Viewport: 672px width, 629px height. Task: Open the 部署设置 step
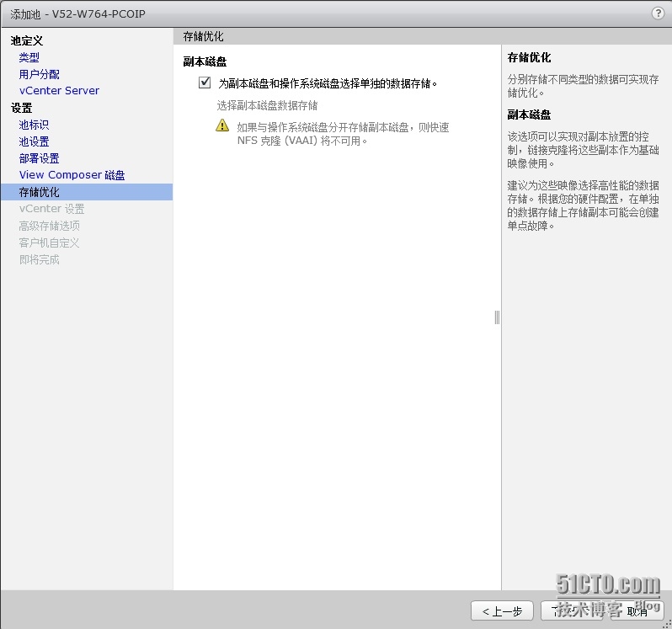point(39,158)
